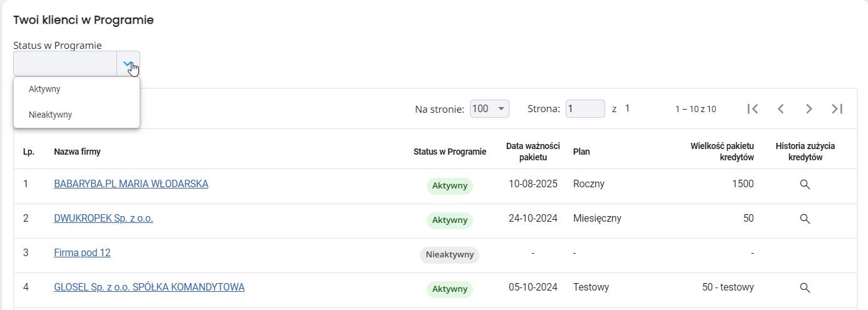Open GLOSEL Sp. z o.o. SPÓŁKA KOMANDYTOWA link
868x310 pixels.
(x=150, y=287)
